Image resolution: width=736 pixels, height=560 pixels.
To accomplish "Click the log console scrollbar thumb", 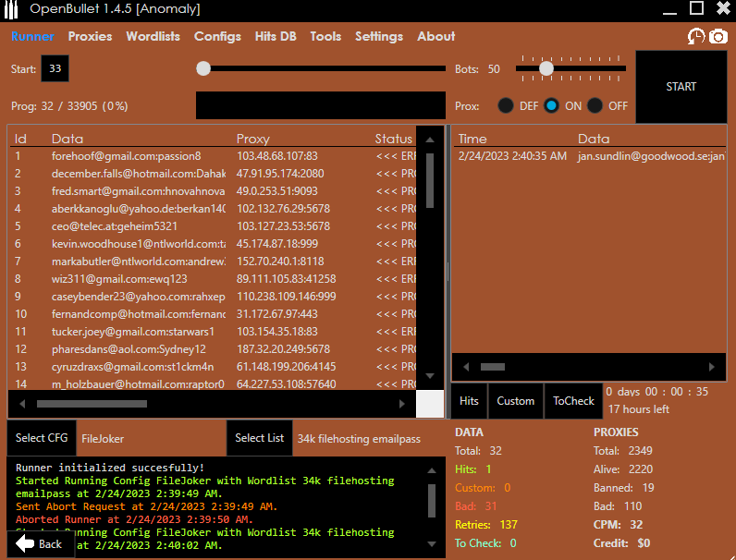I will click(432, 501).
